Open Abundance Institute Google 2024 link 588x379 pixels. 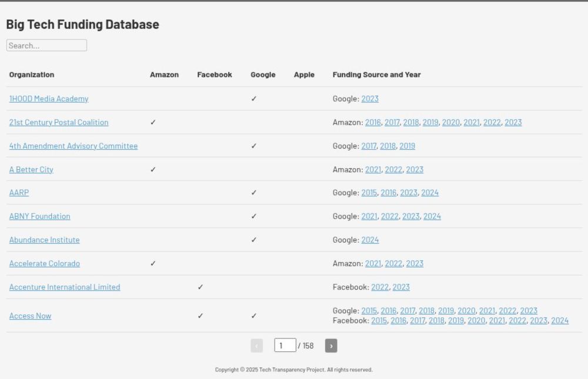tap(370, 240)
